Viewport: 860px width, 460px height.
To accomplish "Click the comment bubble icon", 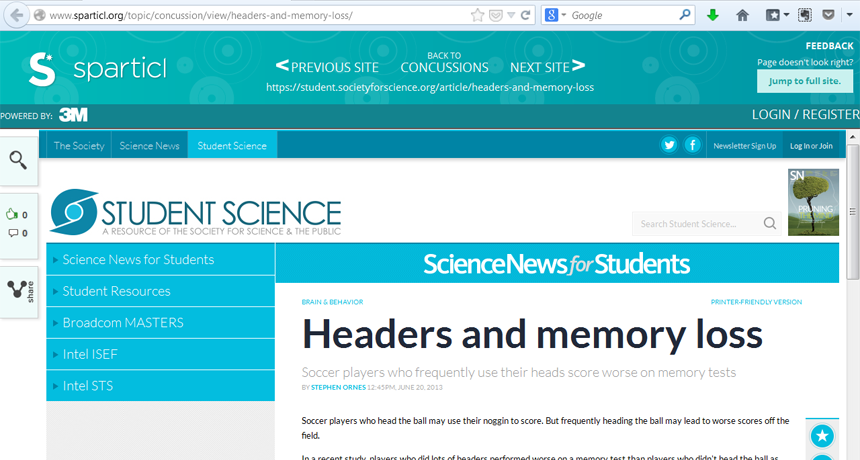I will 12,233.
